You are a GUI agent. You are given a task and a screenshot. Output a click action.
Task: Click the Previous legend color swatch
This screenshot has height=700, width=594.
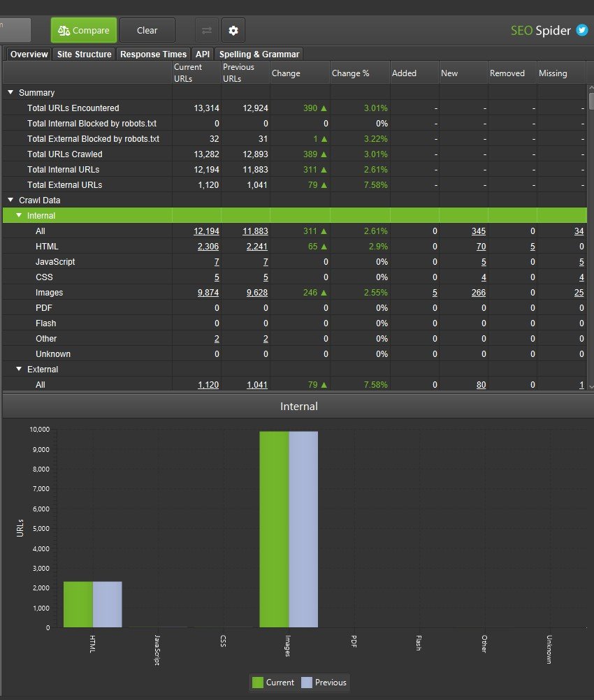point(307,683)
